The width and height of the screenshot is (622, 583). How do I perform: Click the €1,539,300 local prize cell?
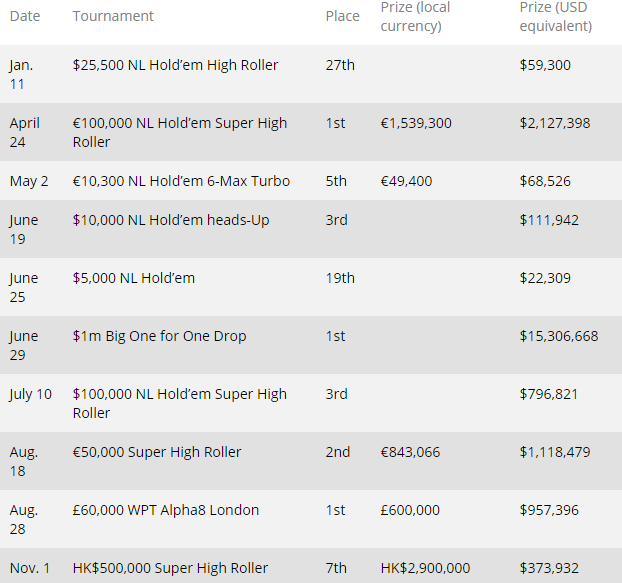(x=416, y=123)
